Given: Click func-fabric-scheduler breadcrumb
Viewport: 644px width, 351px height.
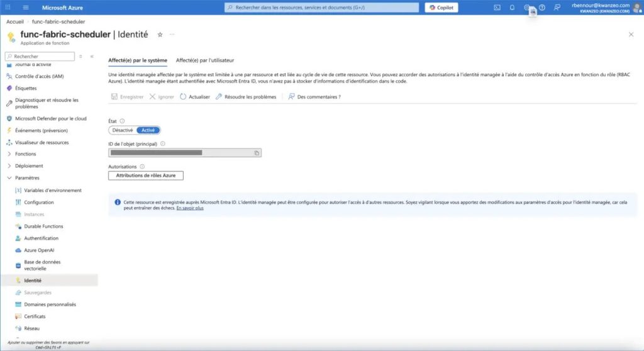Looking at the screenshot, I should [58, 21].
